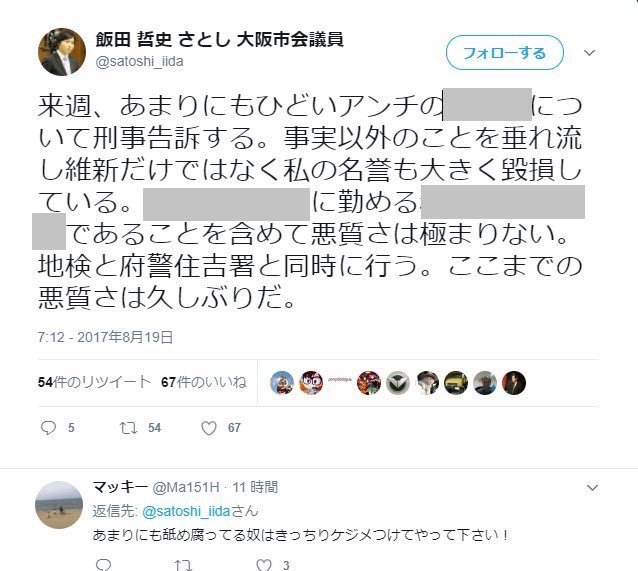This screenshot has height=571, width=638.
Task: Click @satoshi_iida mention in reply
Action: coord(187,511)
